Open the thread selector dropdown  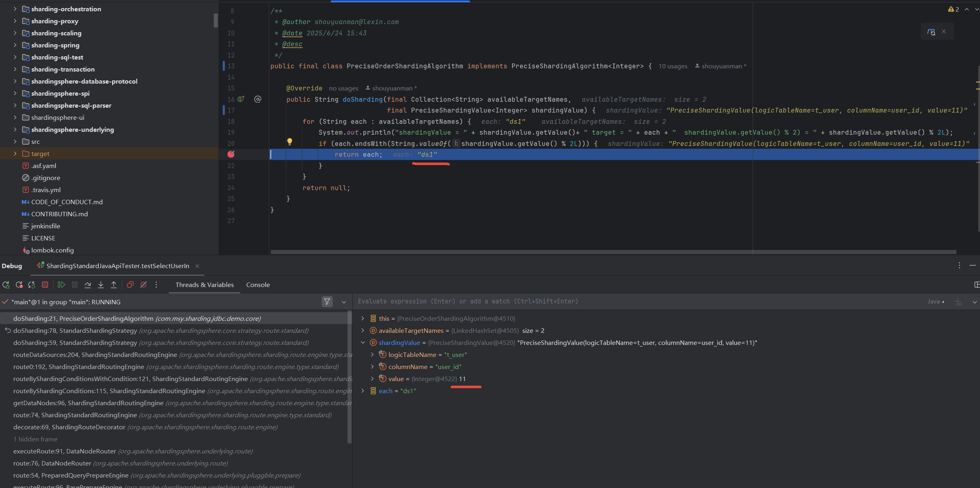[x=344, y=302]
